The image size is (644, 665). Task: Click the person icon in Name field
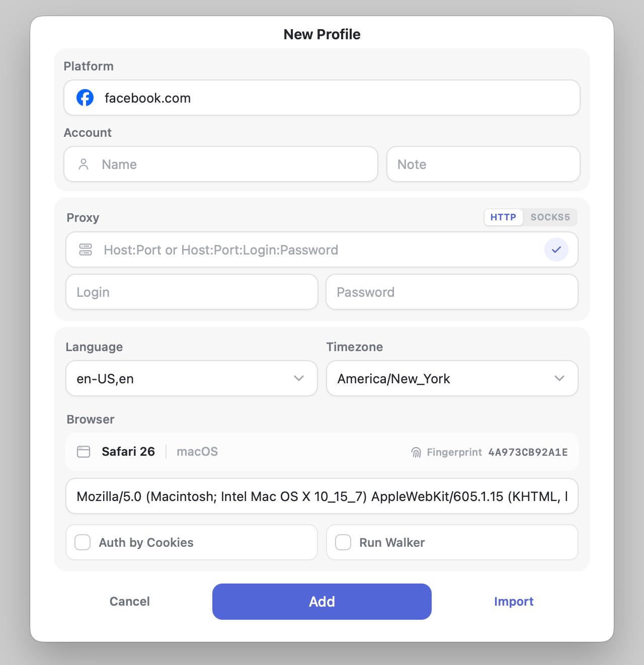point(84,164)
